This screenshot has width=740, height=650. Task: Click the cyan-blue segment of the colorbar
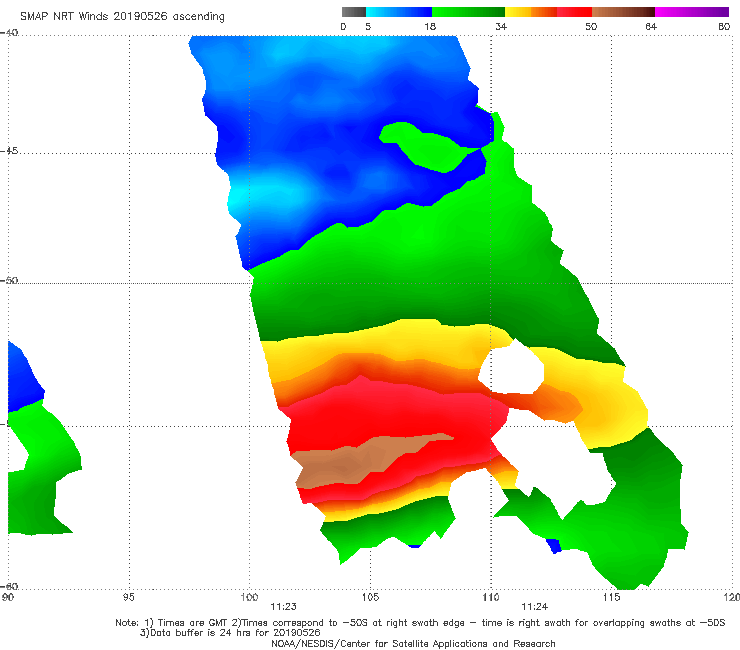point(399,12)
